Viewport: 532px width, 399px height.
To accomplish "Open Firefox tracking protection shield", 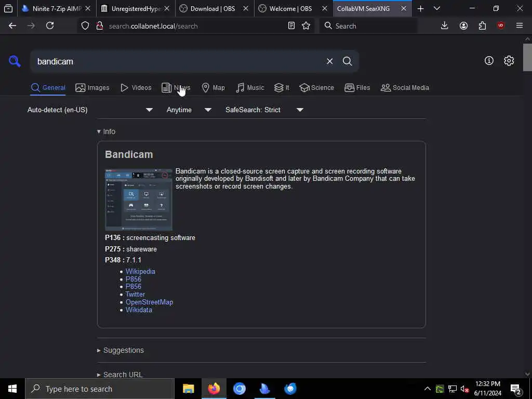I will (x=85, y=26).
